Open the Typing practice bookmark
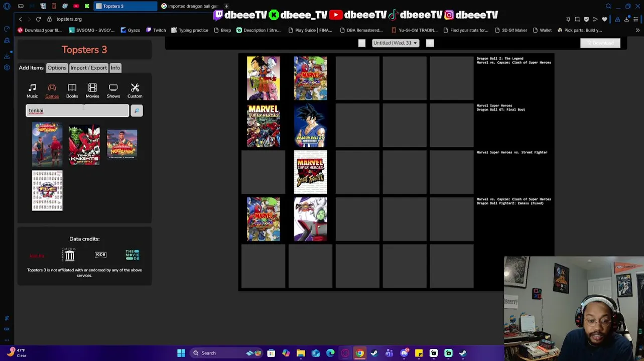 tap(189, 30)
